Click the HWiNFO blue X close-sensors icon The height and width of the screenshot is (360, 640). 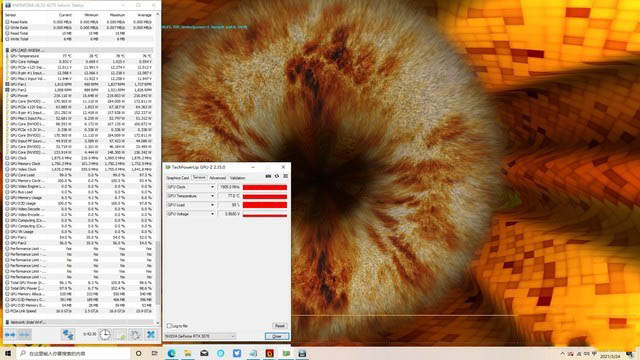point(151,335)
